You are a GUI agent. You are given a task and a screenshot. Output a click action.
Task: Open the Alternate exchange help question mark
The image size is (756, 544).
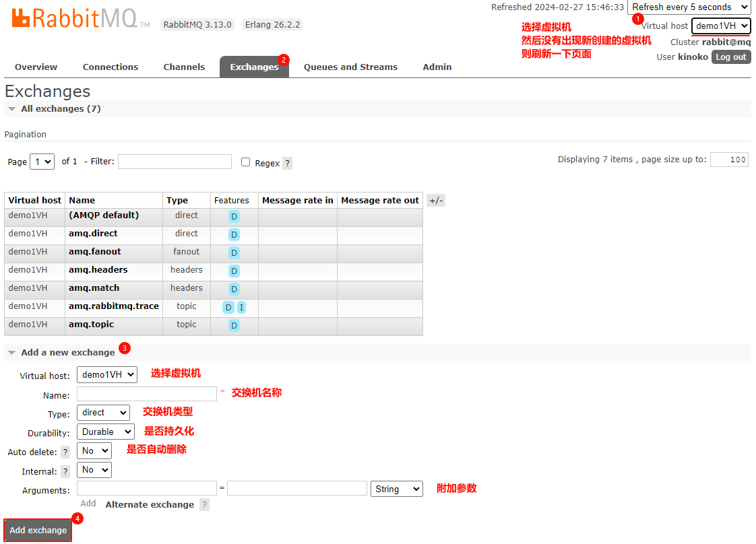pyautogui.click(x=204, y=504)
